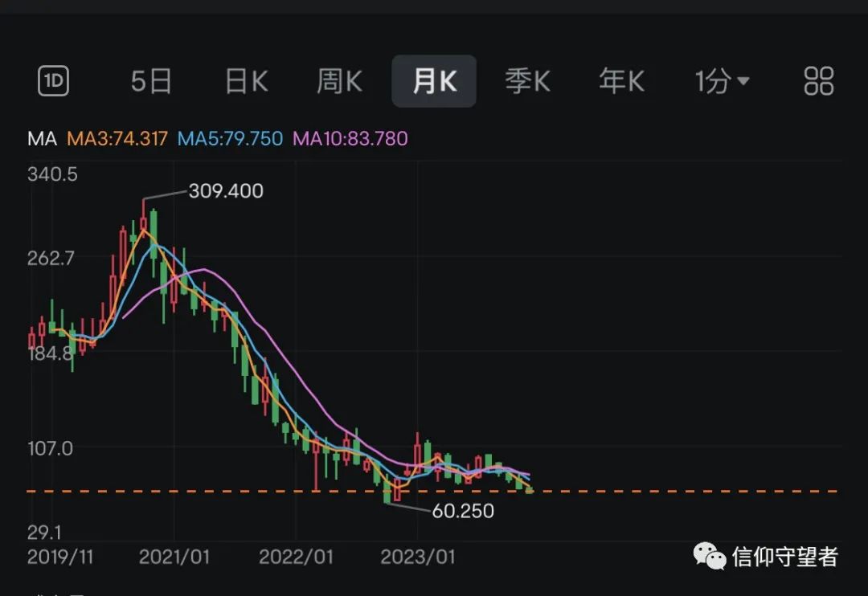The image size is (868, 596).
Task: Click the candlestick at the 309.400 peak
Action: [x=143, y=218]
